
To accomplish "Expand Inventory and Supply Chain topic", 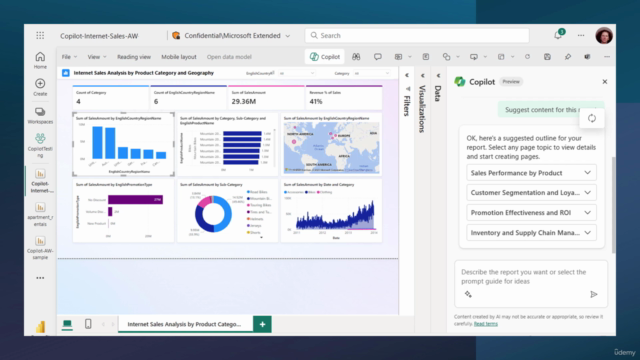I will [x=531, y=232].
